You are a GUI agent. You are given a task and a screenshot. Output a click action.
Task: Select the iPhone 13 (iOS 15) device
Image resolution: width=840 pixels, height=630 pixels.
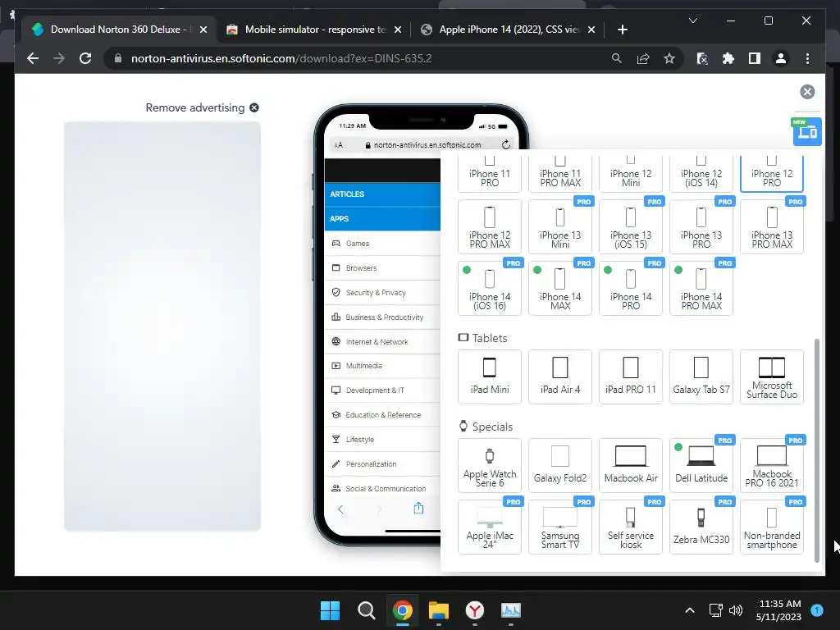click(631, 226)
